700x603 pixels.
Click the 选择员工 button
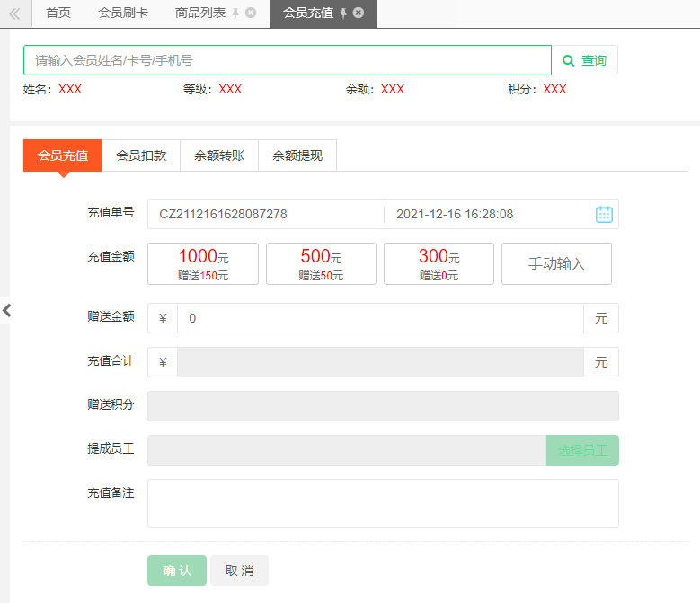582,450
